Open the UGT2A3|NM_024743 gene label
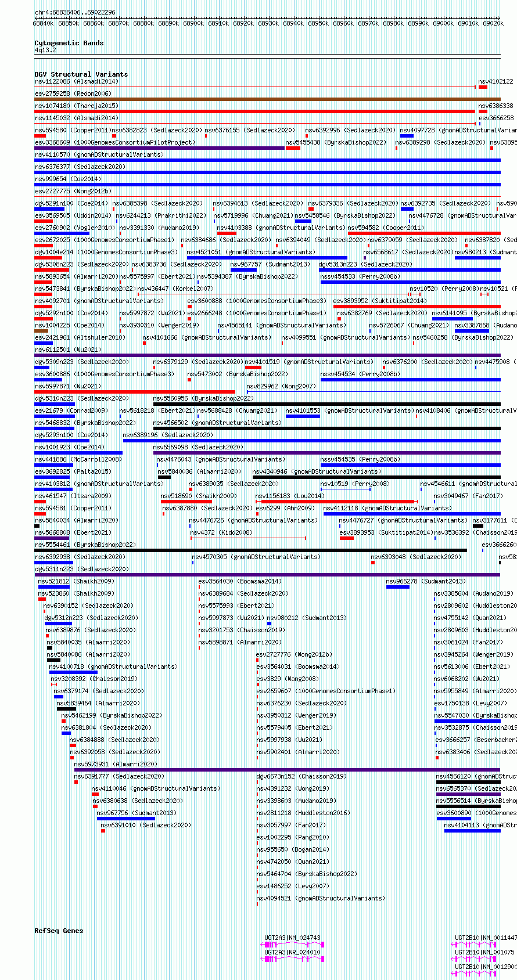This screenshot has height=980, width=517. point(293,938)
